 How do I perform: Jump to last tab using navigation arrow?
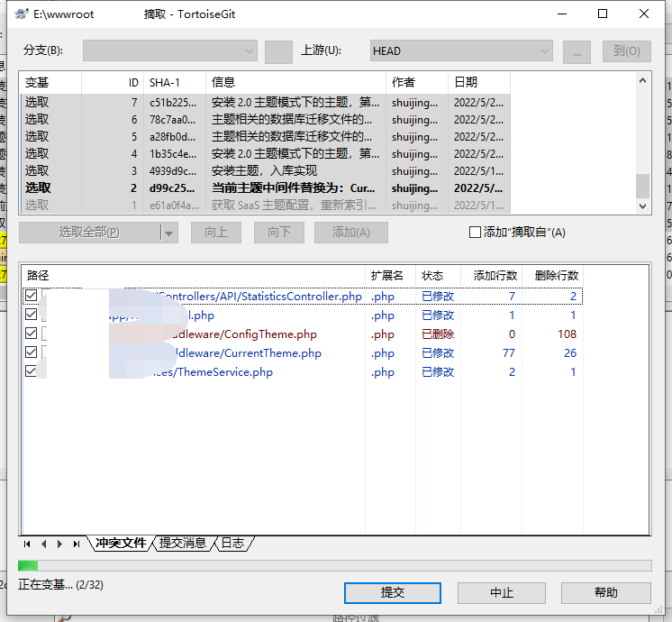pos(76,544)
